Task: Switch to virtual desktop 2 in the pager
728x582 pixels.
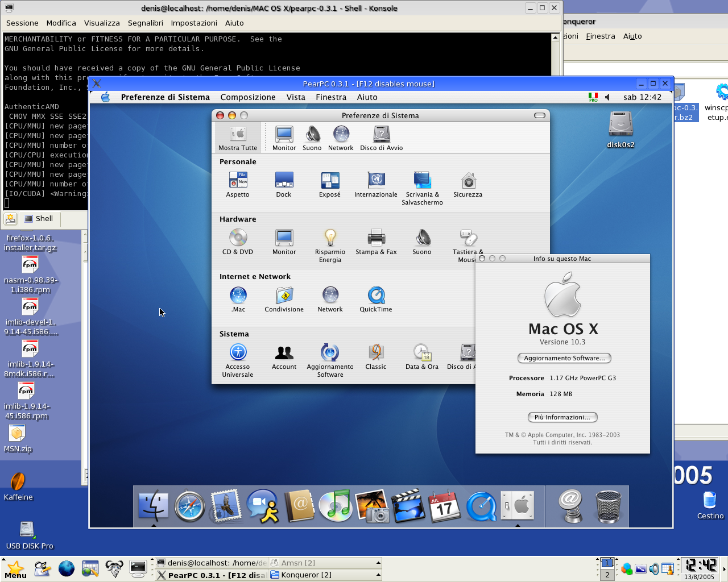Action: [x=607, y=575]
